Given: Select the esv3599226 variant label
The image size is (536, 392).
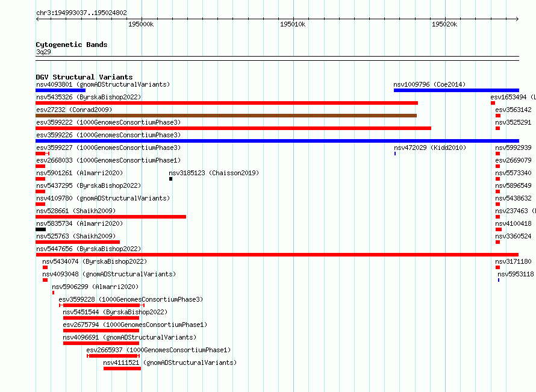Looking at the screenshot, I should [108, 135].
